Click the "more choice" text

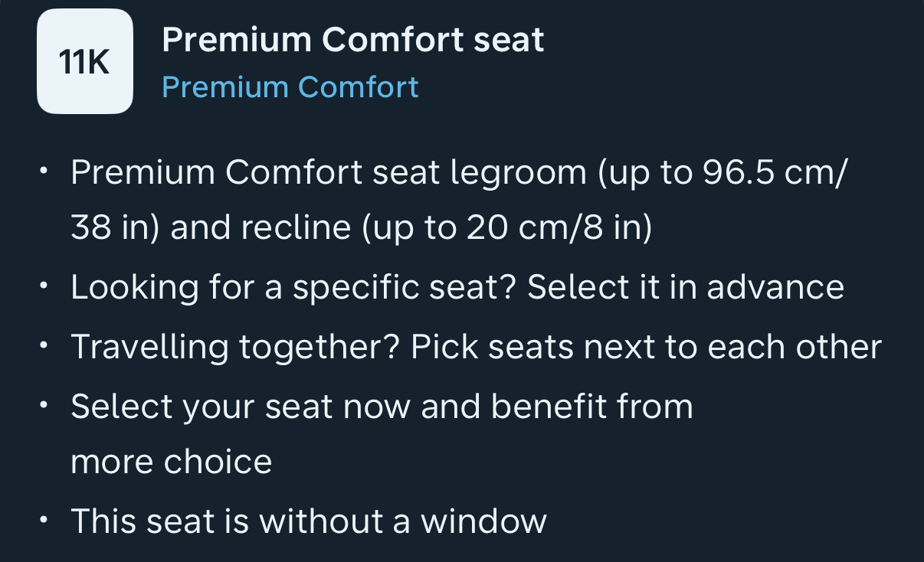click(x=172, y=462)
